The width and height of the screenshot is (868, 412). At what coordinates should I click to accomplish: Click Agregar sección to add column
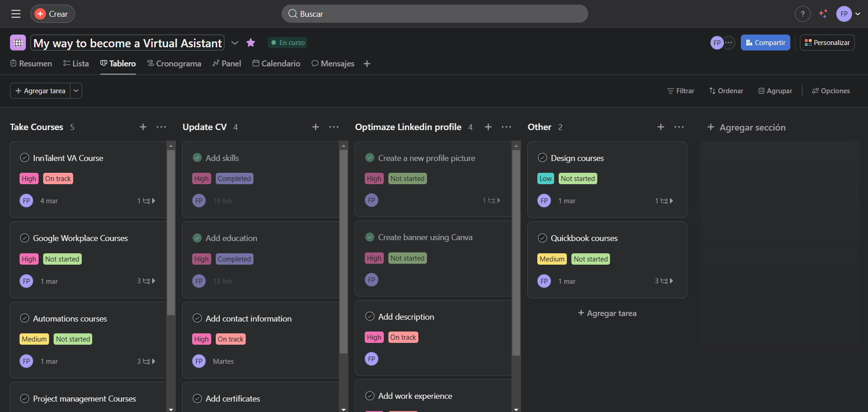click(x=746, y=127)
